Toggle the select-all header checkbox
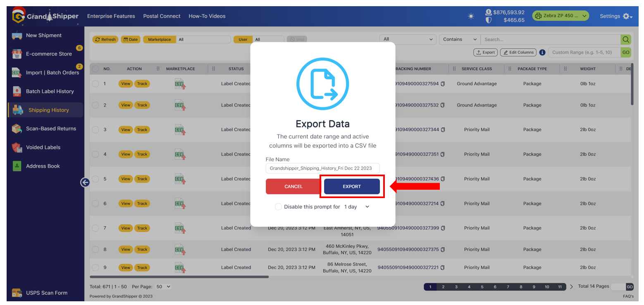Screen dimensions: 644x305 coord(95,69)
